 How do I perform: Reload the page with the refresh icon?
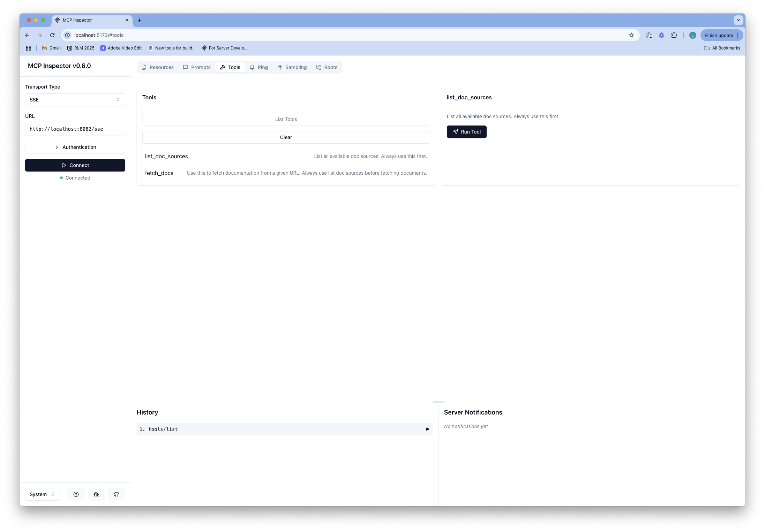click(52, 35)
